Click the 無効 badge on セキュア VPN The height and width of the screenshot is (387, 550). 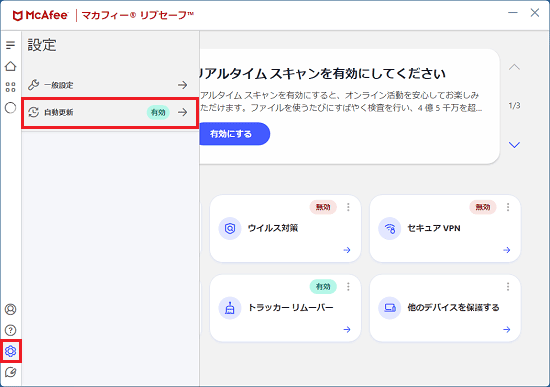coord(483,207)
